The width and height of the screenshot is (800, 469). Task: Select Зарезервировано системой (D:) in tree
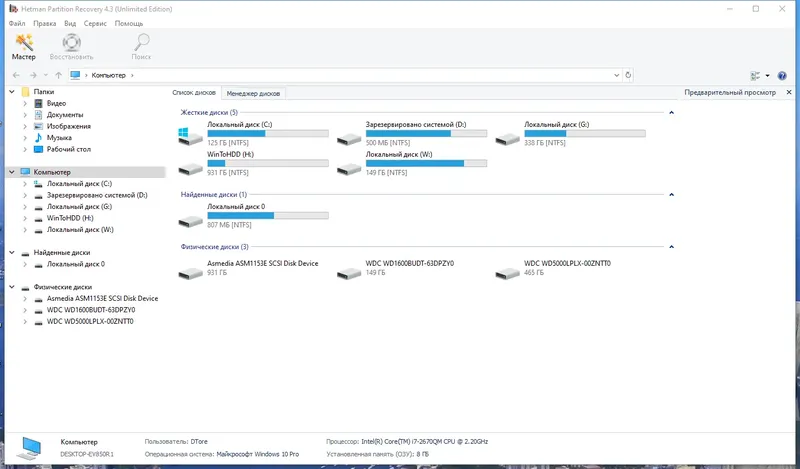click(x=97, y=195)
